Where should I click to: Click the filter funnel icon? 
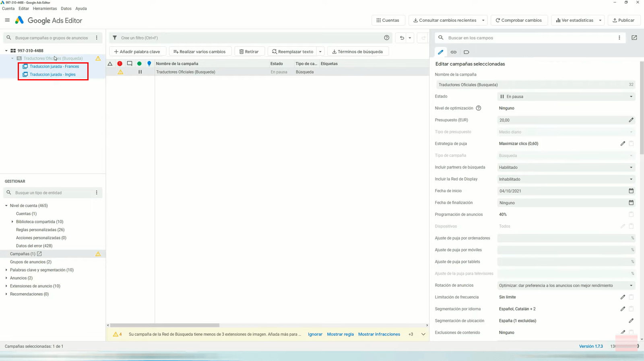(x=115, y=38)
